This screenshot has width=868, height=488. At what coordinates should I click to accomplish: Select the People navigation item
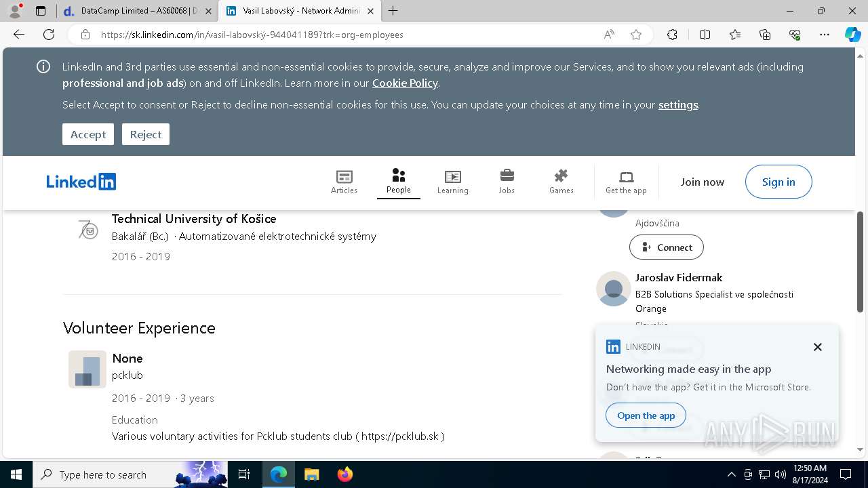pyautogui.click(x=399, y=182)
